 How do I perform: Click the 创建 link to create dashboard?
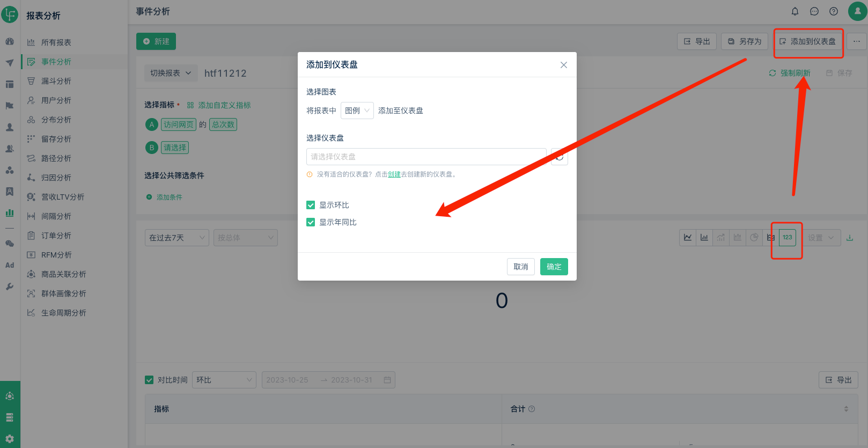click(394, 174)
